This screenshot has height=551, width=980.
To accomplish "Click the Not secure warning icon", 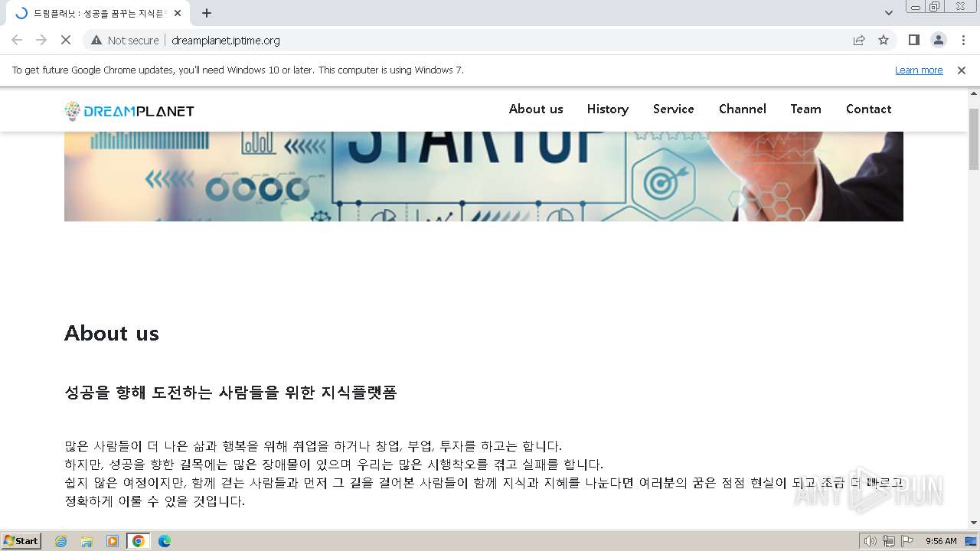I will 96,40.
